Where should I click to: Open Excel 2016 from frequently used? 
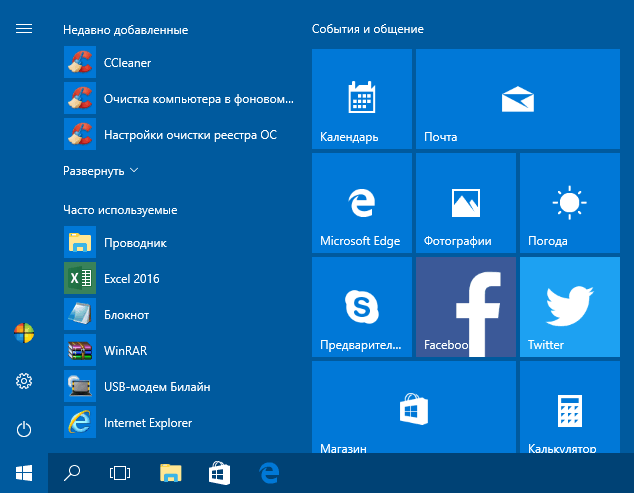click(131, 279)
